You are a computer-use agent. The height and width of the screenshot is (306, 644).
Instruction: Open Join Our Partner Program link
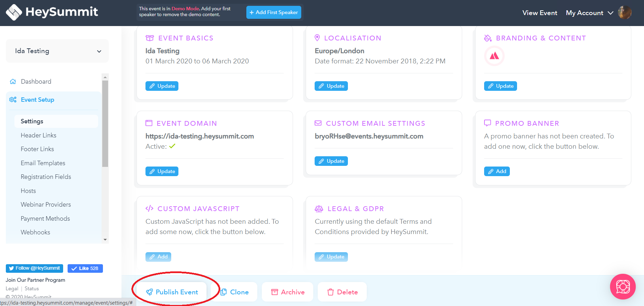pyautogui.click(x=35, y=280)
